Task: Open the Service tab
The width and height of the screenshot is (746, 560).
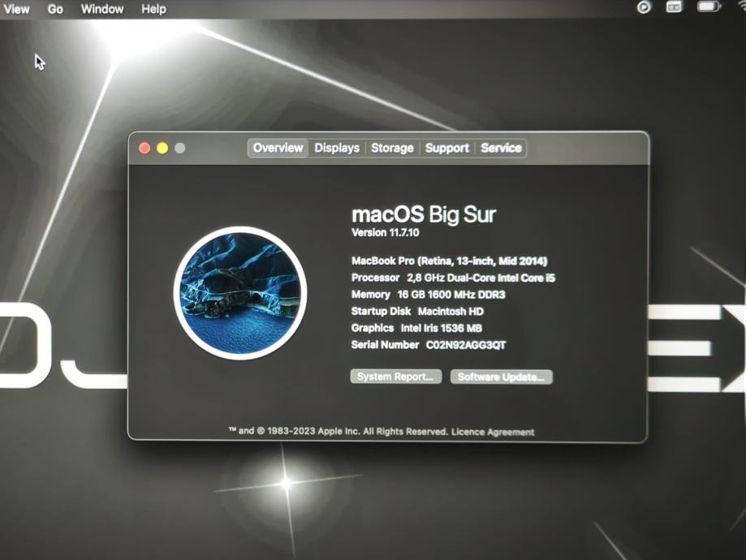Action: pos(501,148)
